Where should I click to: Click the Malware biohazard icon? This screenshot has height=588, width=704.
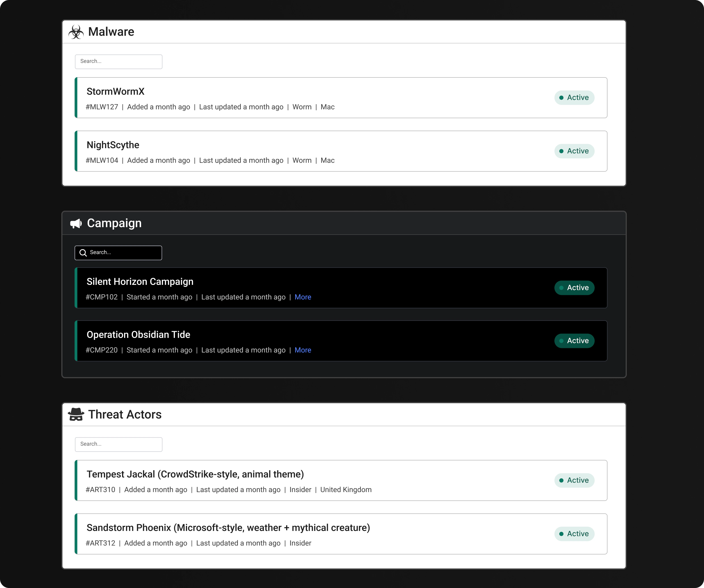(76, 32)
